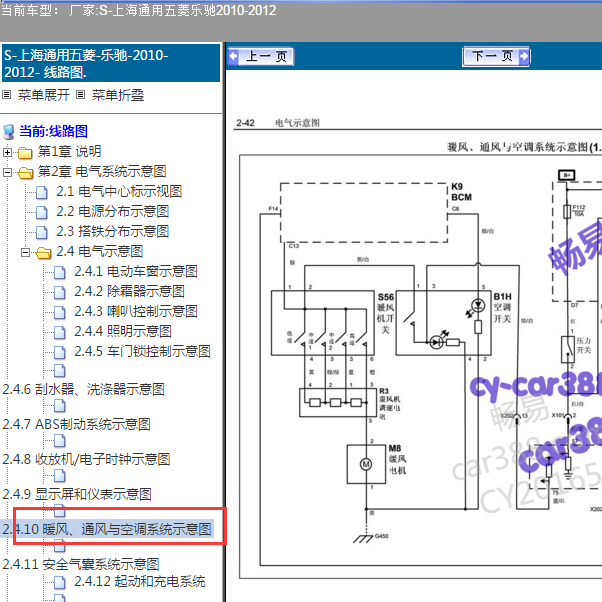This screenshot has width=602, height=602.
Task: Open 2.4.3 喇叭控制示意图
Action: [x=136, y=311]
